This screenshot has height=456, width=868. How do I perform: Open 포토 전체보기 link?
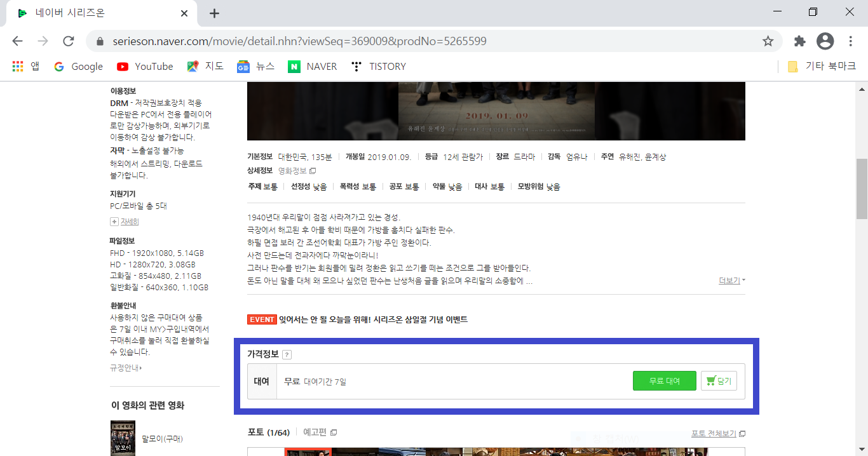718,434
